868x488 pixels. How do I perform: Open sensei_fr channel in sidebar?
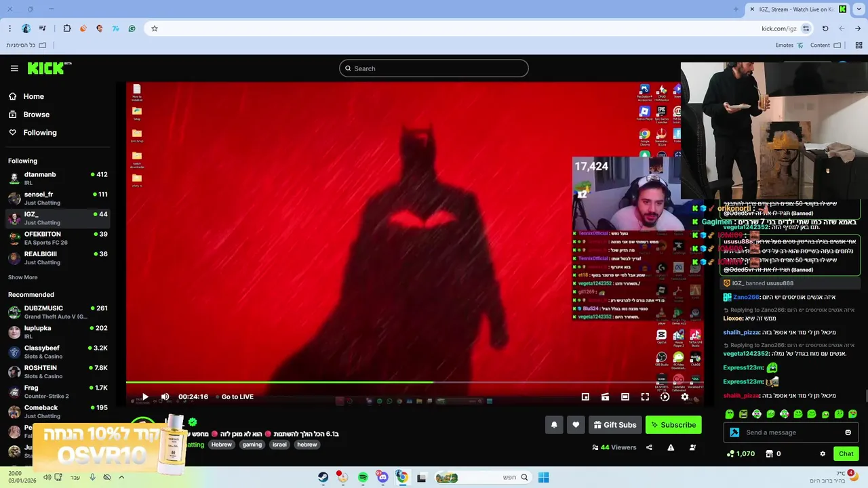58,198
